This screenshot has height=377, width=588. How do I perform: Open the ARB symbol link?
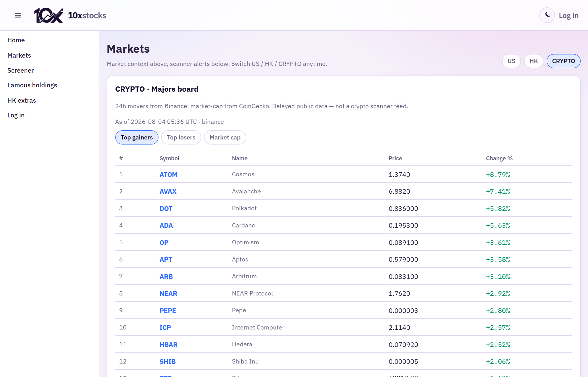(x=166, y=276)
